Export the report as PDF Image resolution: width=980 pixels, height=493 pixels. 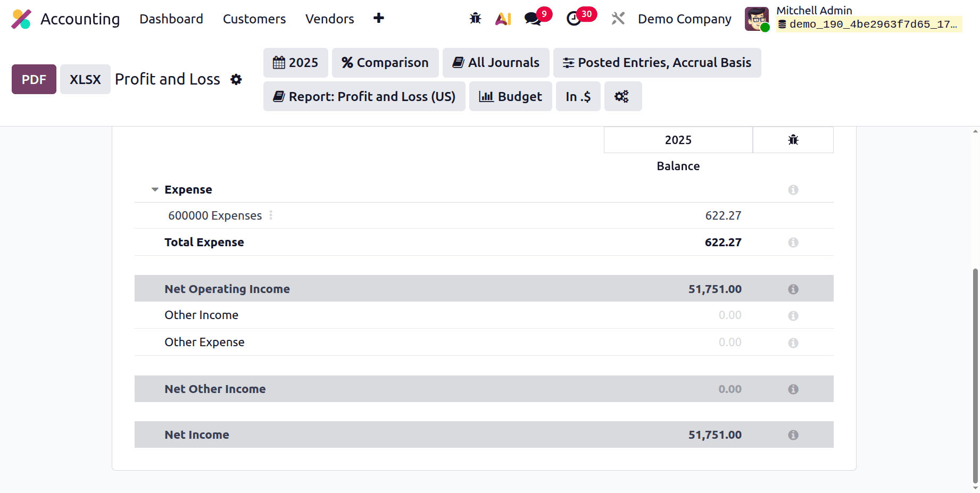tap(34, 79)
